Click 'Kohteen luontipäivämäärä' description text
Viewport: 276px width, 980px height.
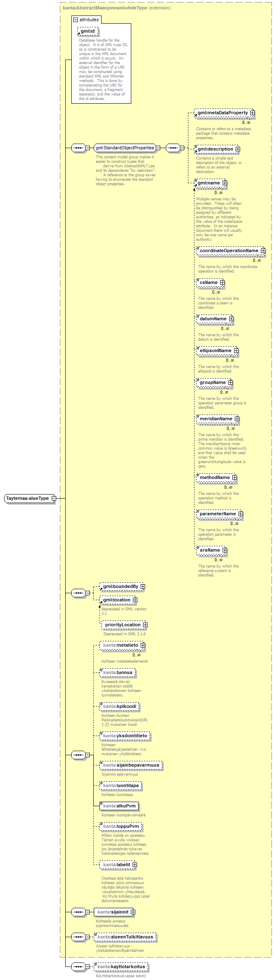click(x=124, y=815)
